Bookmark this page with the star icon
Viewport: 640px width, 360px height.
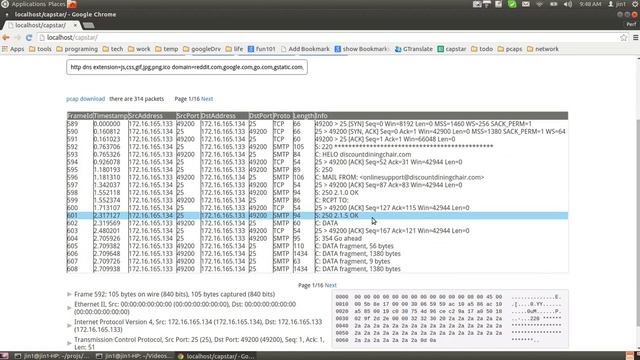[624, 38]
